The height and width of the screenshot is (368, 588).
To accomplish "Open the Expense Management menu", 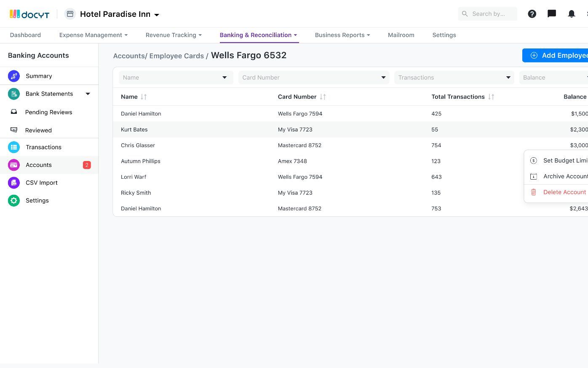I will tap(93, 35).
